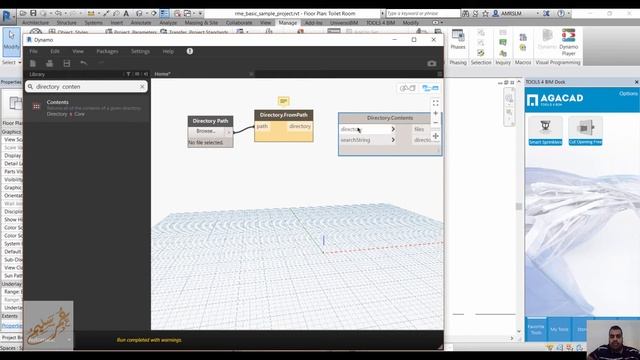Image resolution: width=640 pixels, height=360 pixels.
Task: Click the Revit quick access text A icon
Action: click(126, 13)
